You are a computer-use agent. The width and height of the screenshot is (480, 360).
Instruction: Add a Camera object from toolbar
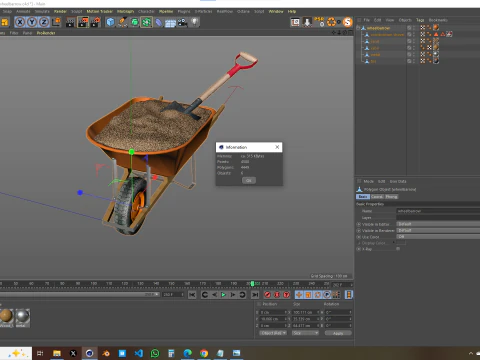point(182,22)
